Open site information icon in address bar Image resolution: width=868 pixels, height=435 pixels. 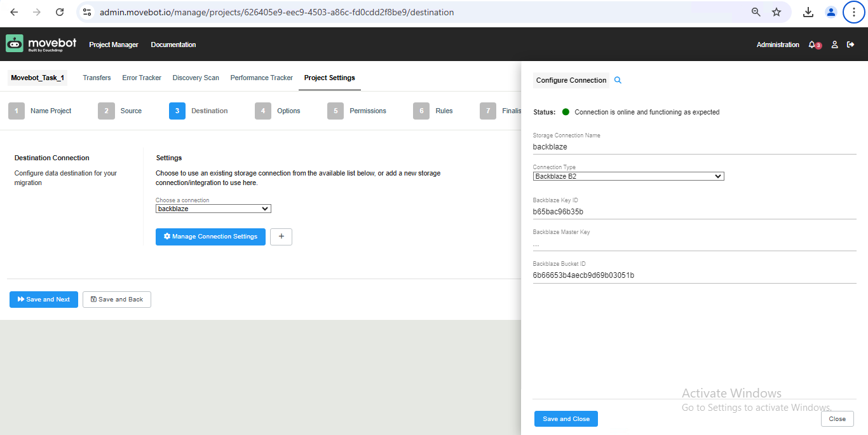point(88,12)
